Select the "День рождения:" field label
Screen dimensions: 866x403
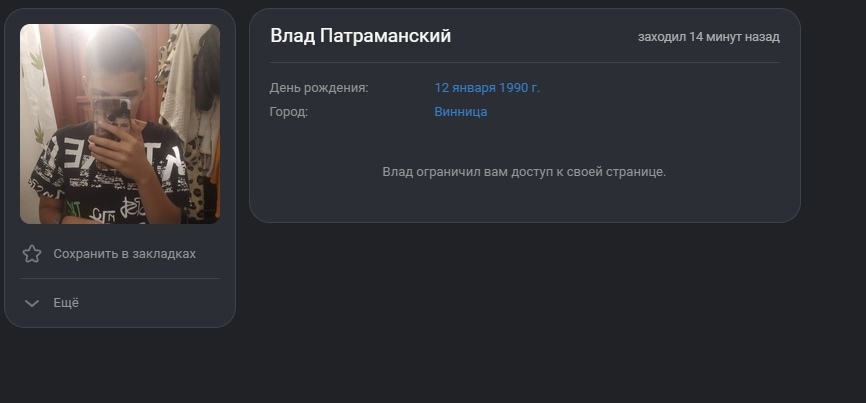tap(319, 88)
